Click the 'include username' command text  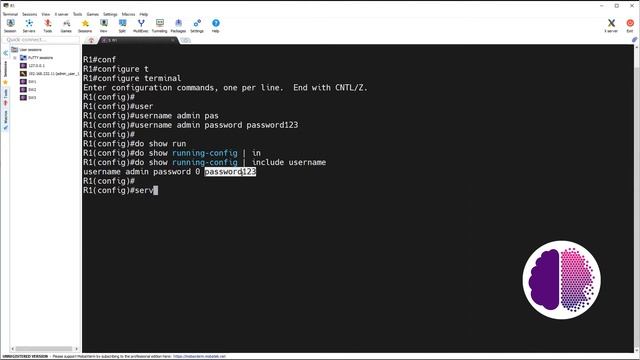pos(289,162)
